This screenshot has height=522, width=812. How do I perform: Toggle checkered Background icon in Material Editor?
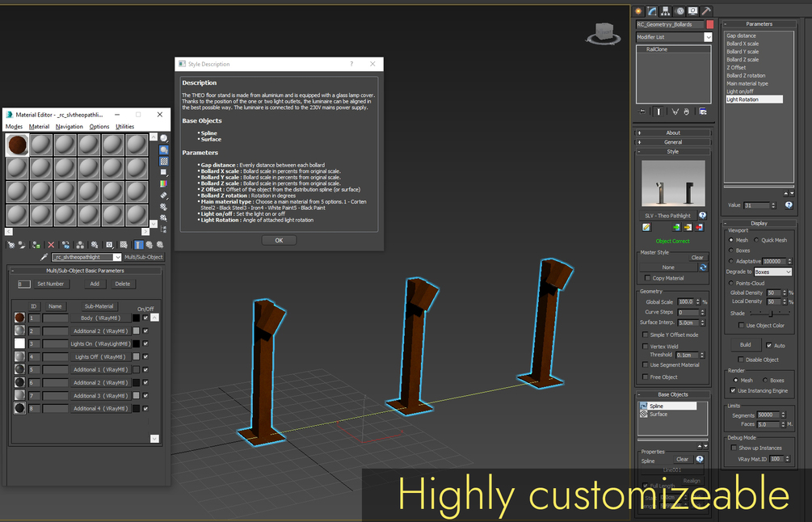[x=164, y=161]
